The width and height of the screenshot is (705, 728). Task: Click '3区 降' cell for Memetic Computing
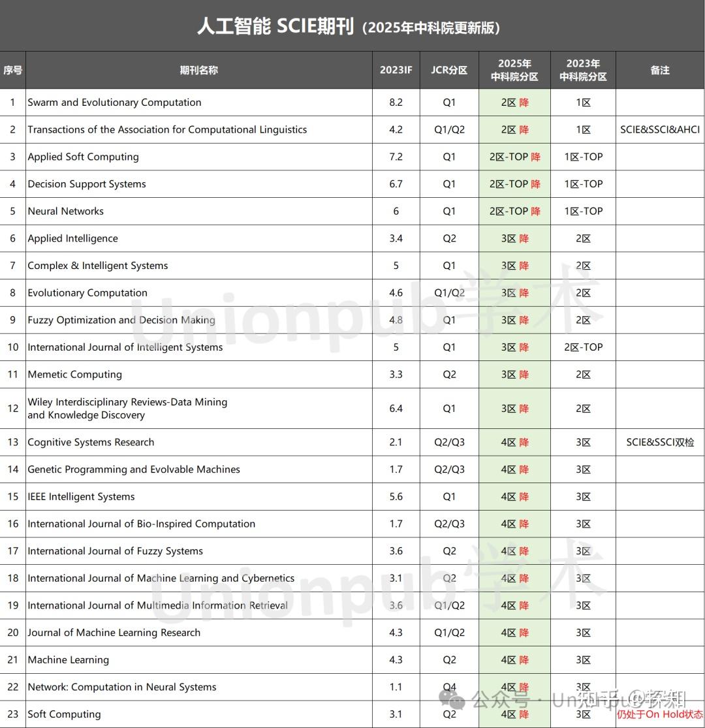514,375
